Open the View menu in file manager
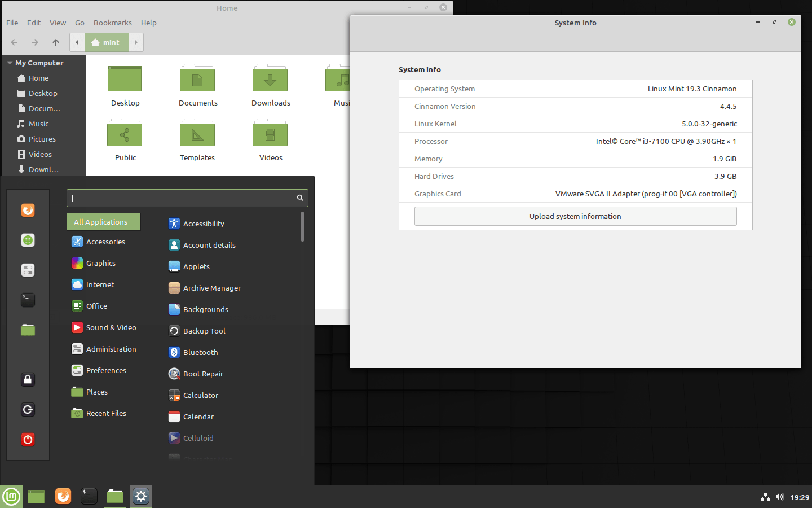The width and height of the screenshot is (812, 508). coord(58,23)
